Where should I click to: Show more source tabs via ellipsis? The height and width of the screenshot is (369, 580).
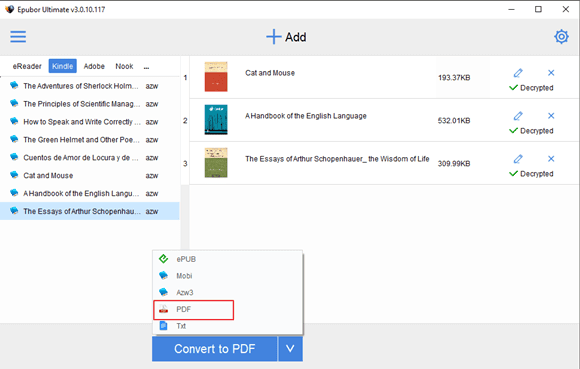click(146, 67)
